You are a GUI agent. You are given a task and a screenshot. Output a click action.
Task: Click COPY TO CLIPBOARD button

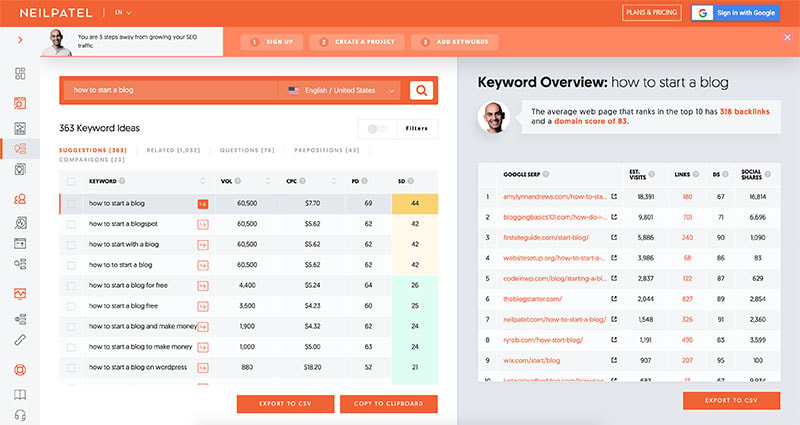[389, 404]
